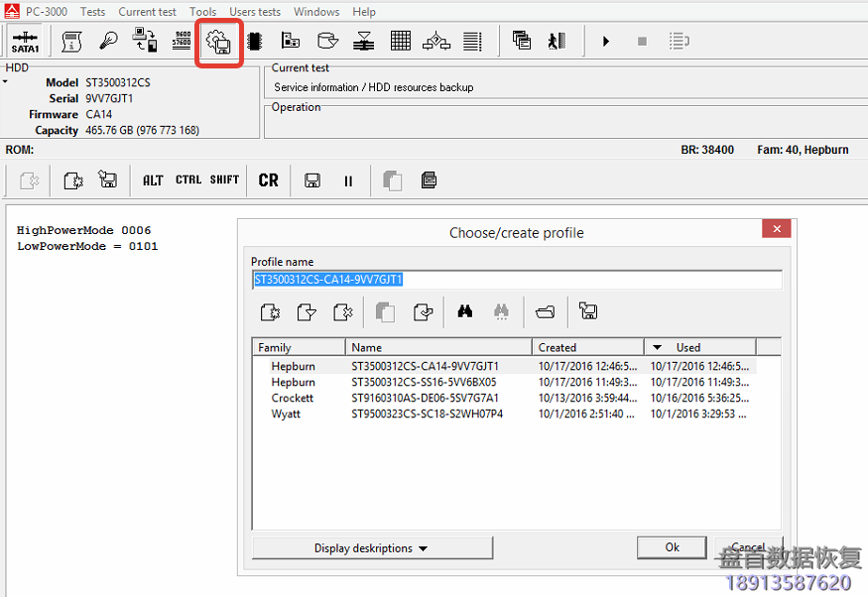The image size is (868, 597).
Task: Click the Ok button
Action: pos(672,547)
